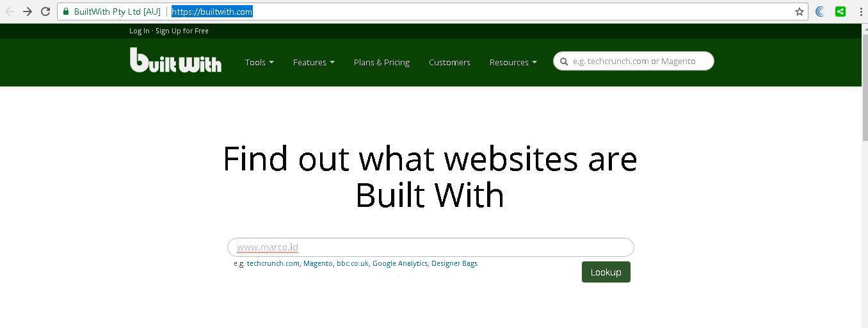Click the techcrunch.com example link

pyautogui.click(x=273, y=263)
